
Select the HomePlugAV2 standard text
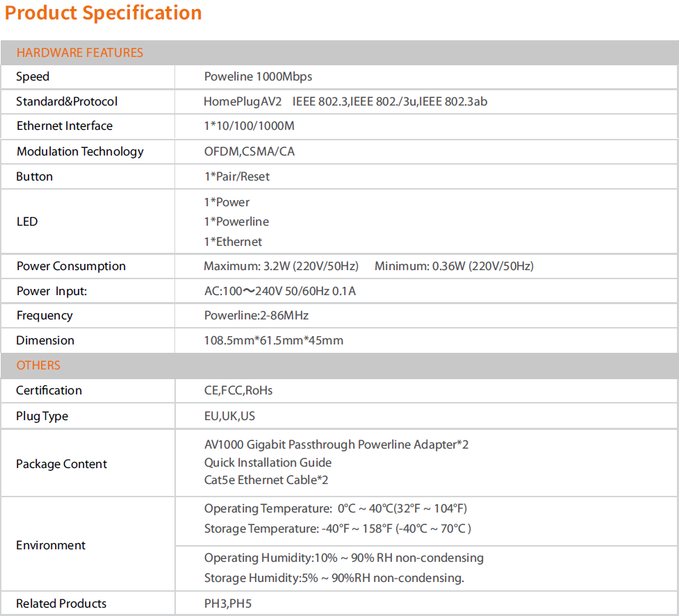coord(243,101)
